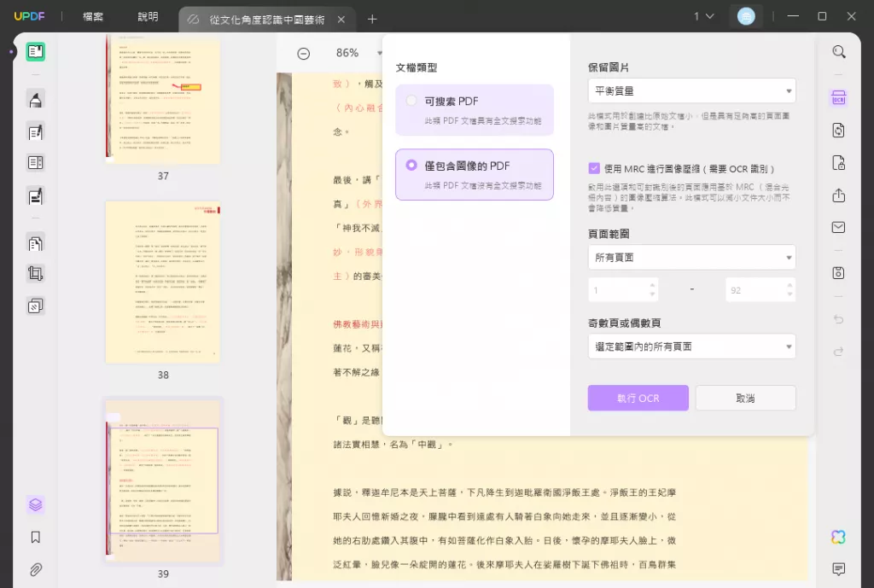874x588 pixels.
Task: Open the Layers panel icon
Action: [36, 505]
